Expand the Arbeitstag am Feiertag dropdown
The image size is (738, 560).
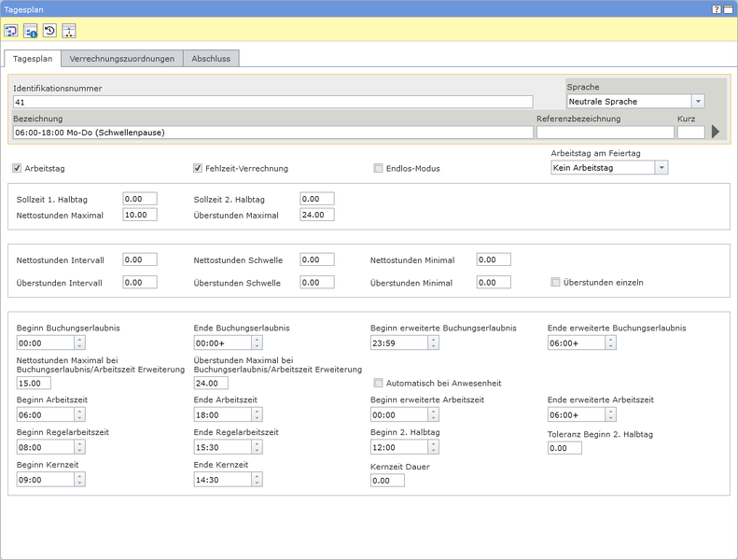[x=661, y=168]
